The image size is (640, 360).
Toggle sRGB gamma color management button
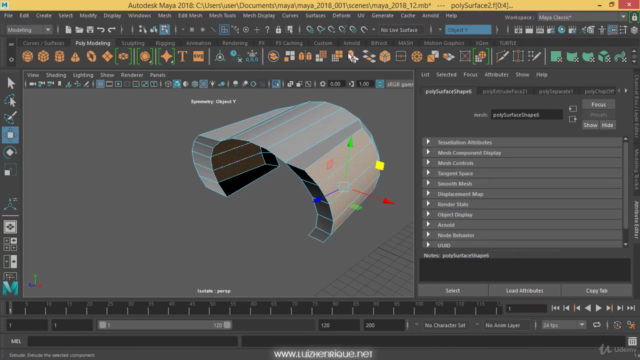[380, 84]
